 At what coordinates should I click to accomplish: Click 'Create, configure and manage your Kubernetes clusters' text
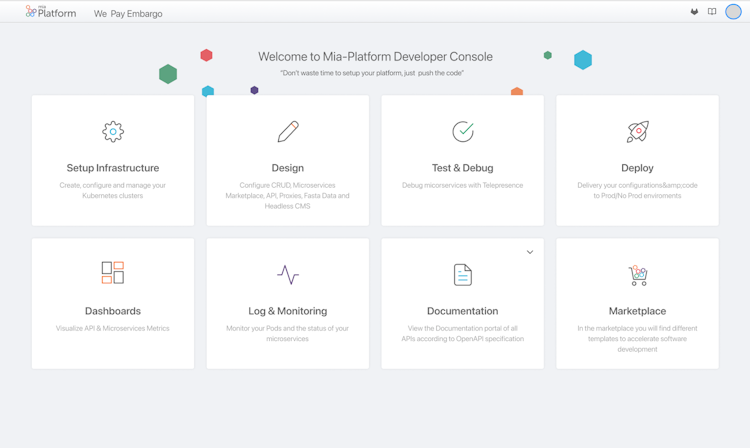click(x=113, y=190)
